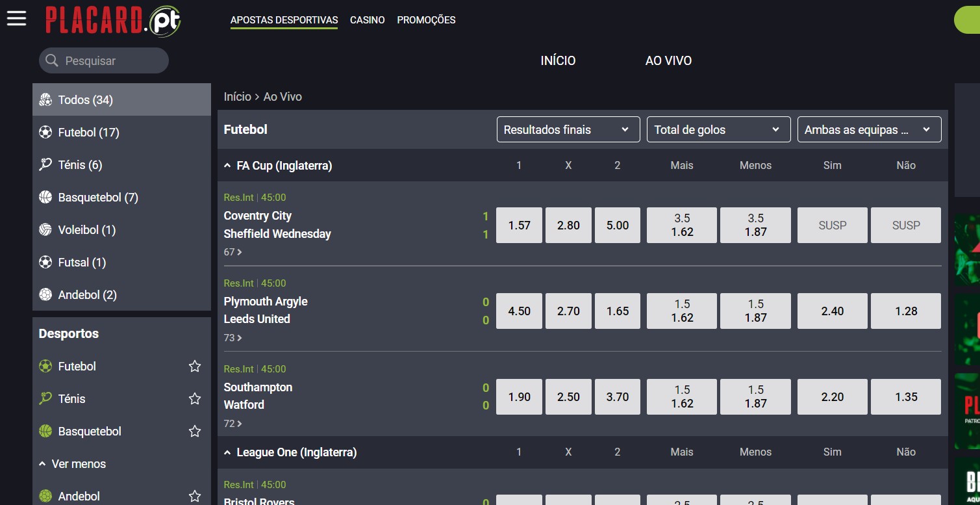This screenshot has width=980, height=505.
Task: Select the Andebol (2) ball icon
Action: [45, 294]
